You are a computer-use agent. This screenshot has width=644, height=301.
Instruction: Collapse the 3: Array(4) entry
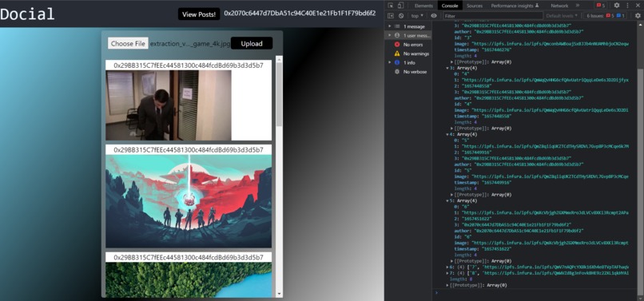(447, 68)
